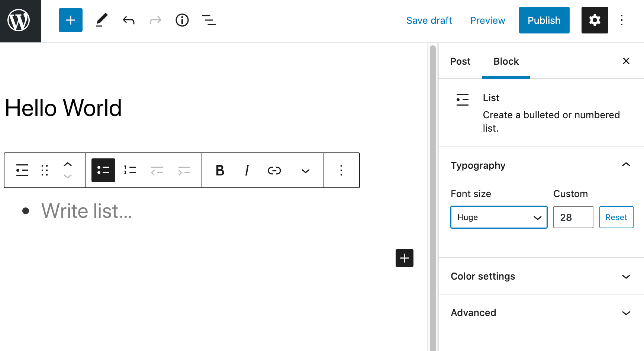Viewport: 644px width, 351px height.
Task: Open the list view outline
Action: pos(209,20)
